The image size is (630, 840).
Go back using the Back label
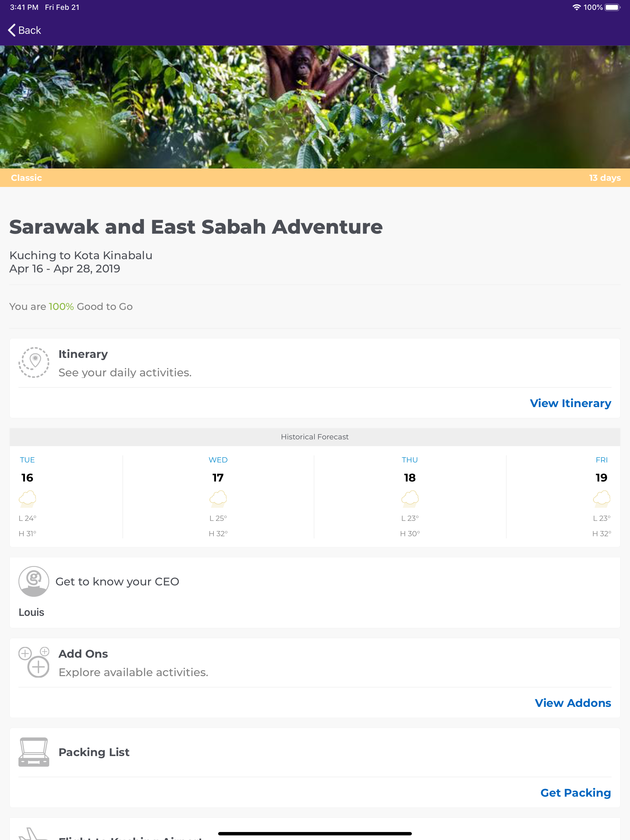point(30,30)
